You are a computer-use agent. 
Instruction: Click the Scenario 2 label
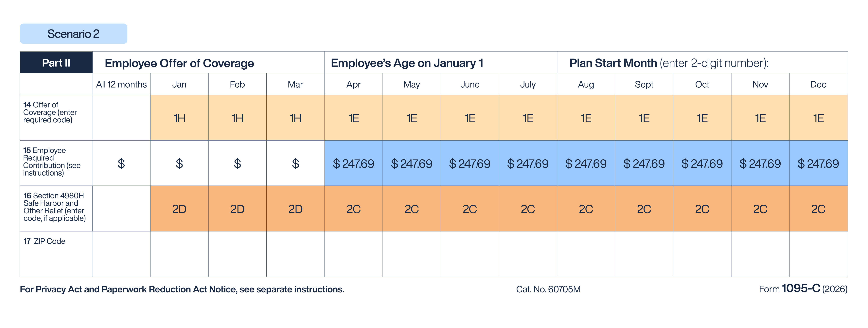click(x=73, y=34)
